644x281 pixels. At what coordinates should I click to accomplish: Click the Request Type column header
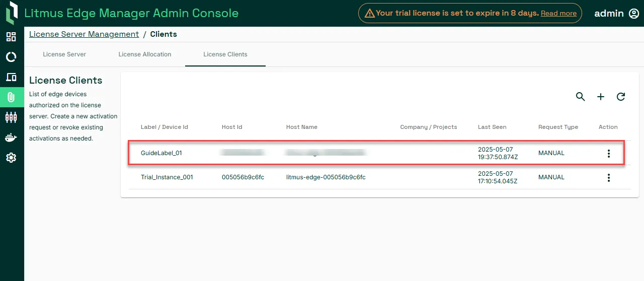(x=558, y=127)
